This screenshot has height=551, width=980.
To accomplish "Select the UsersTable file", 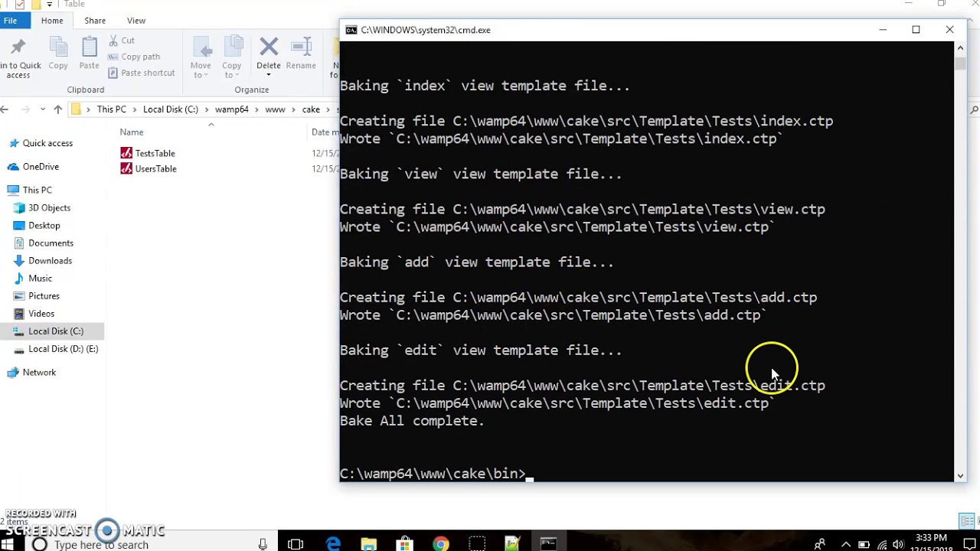I will [x=149, y=168].
